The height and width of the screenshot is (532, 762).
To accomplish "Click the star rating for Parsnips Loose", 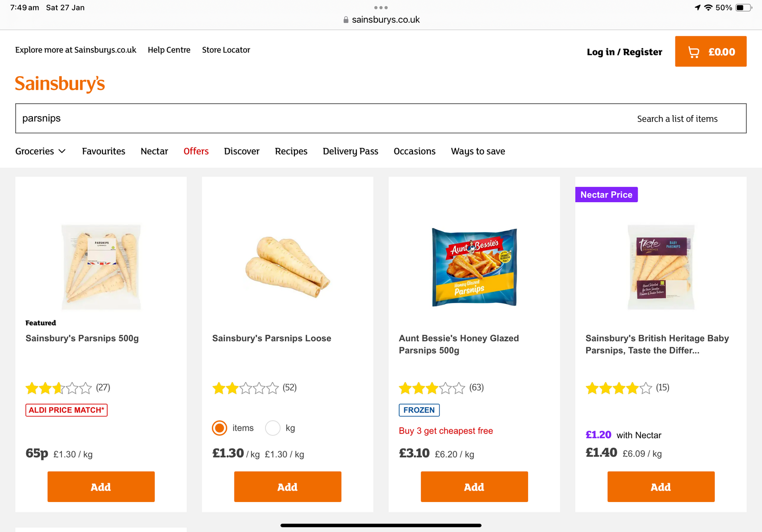I will click(x=245, y=388).
